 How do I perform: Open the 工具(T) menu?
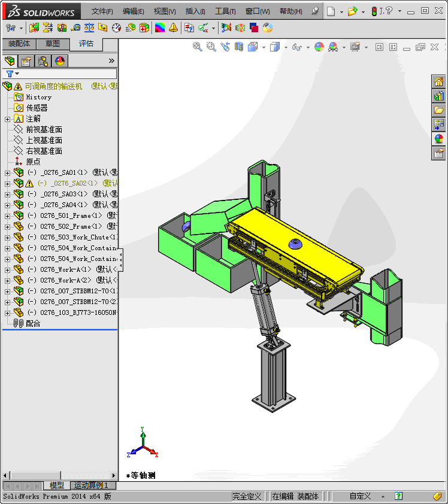(225, 11)
